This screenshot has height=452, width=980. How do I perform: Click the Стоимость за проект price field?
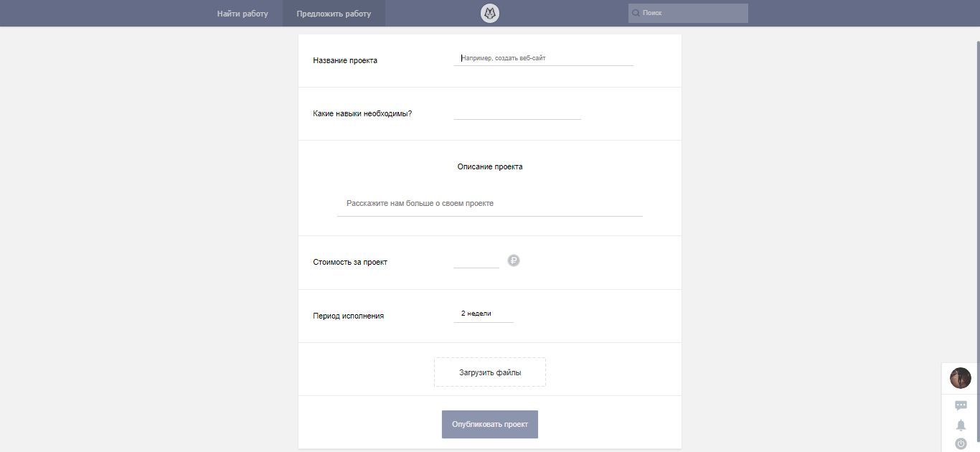476,260
